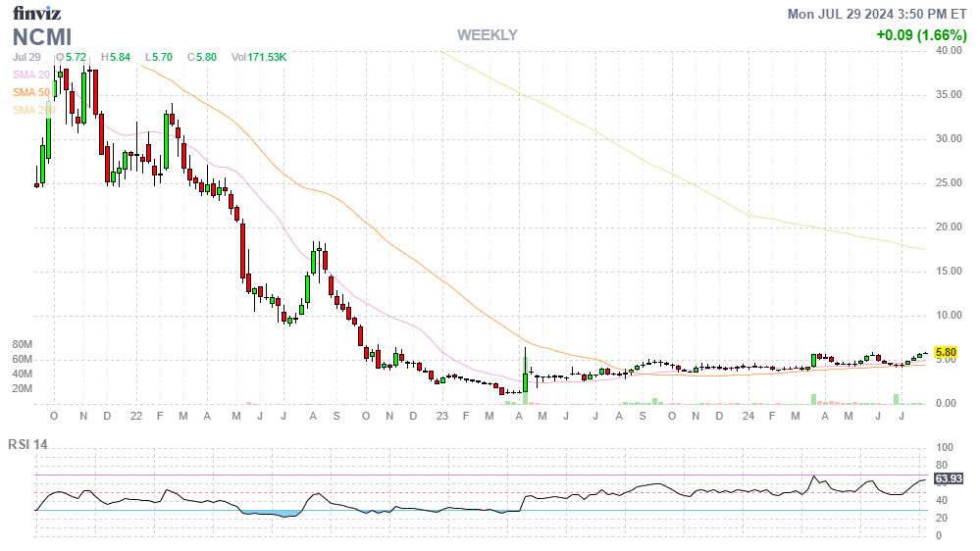Click the 22 year marker on time axis
Viewport: 980px width, 551px height.
(135, 417)
